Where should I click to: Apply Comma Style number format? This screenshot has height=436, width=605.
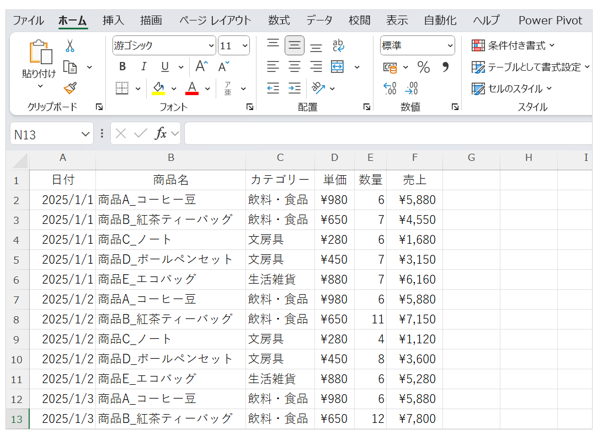(445, 67)
